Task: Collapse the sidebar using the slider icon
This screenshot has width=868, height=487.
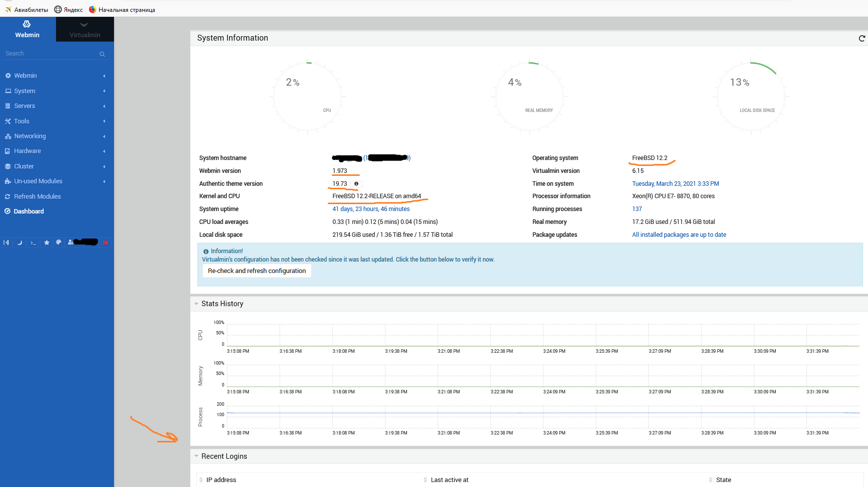Action: pyautogui.click(x=6, y=243)
